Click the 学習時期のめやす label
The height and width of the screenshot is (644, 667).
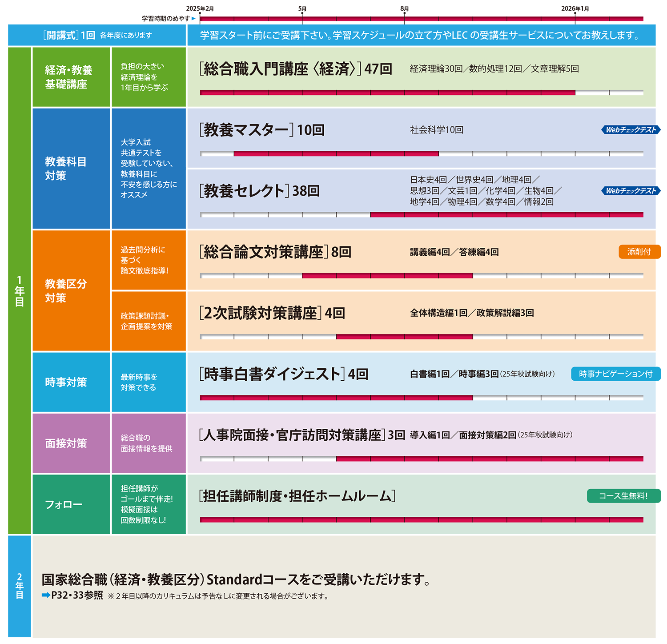tap(165, 19)
